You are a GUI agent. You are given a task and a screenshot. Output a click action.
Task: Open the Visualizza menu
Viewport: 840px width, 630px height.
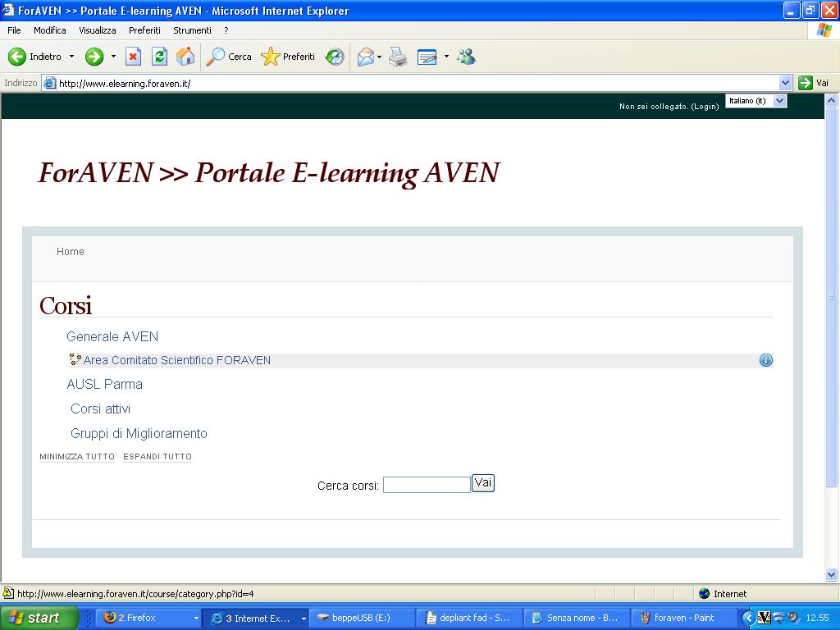(x=98, y=30)
